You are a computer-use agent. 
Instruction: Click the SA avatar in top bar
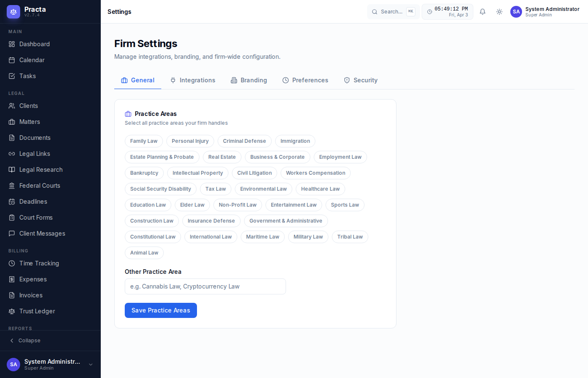[516, 12]
